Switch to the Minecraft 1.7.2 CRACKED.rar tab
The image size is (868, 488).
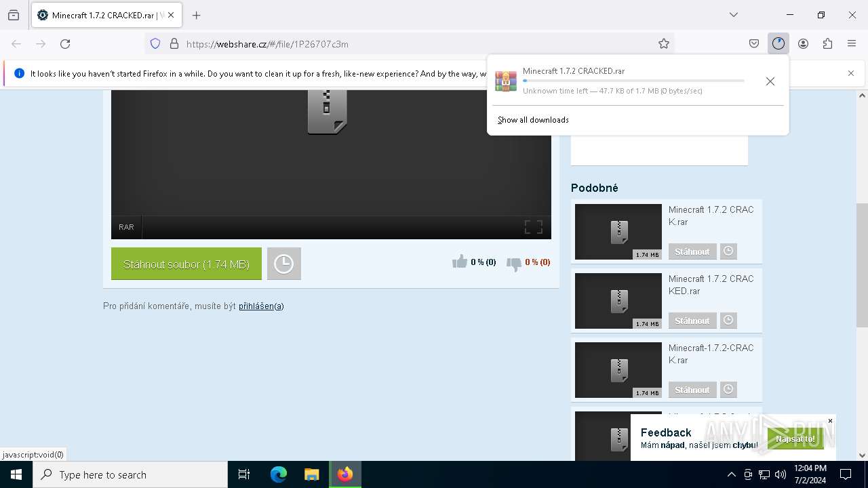pos(106,15)
